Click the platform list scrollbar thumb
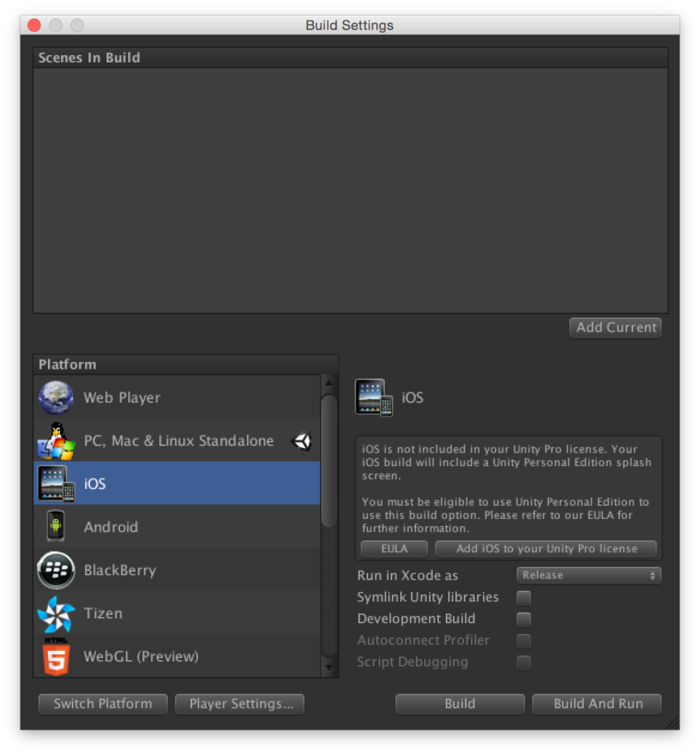Image resolution: width=700 pixels, height=755 pixels. pyautogui.click(x=329, y=461)
